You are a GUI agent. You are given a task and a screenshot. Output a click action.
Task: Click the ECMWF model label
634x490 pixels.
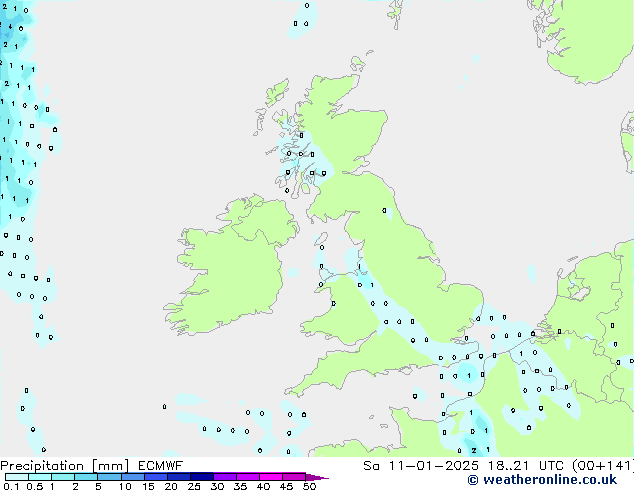tap(159, 465)
